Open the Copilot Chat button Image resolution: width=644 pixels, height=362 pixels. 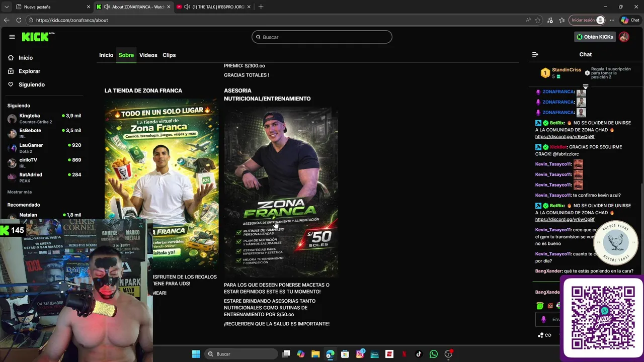click(630, 20)
